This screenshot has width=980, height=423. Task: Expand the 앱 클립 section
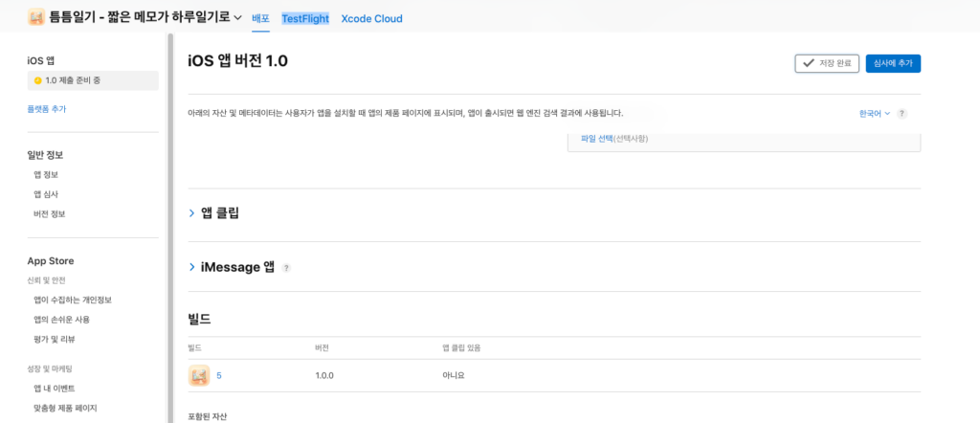pyautogui.click(x=191, y=213)
